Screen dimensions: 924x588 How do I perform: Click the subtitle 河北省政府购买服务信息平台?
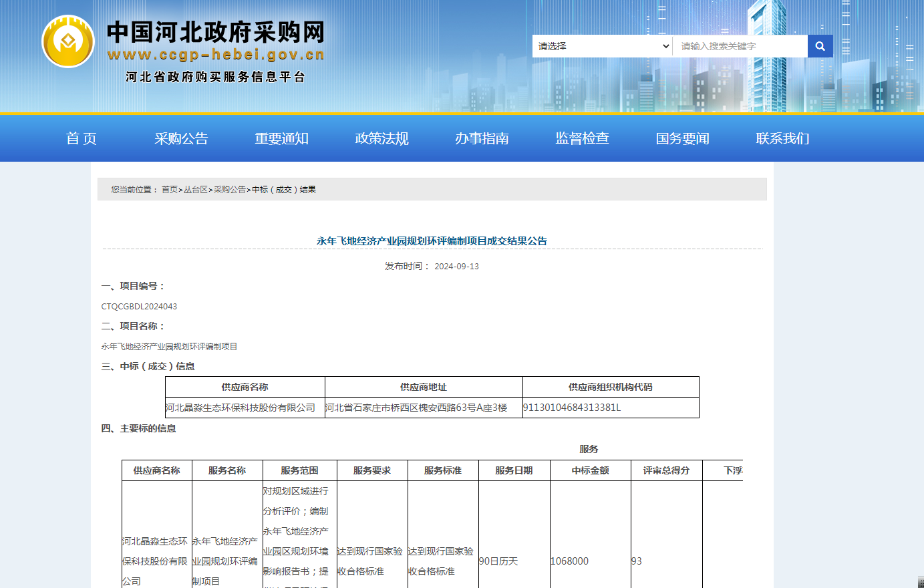[x=216, y=77]
